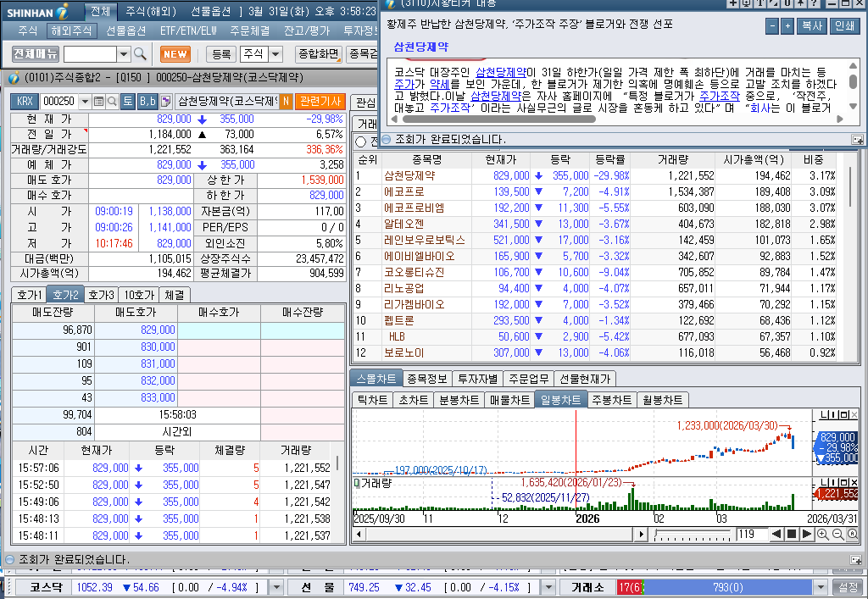
Task: Click the 인쇄 print button in news window
Action: [844, 26]
